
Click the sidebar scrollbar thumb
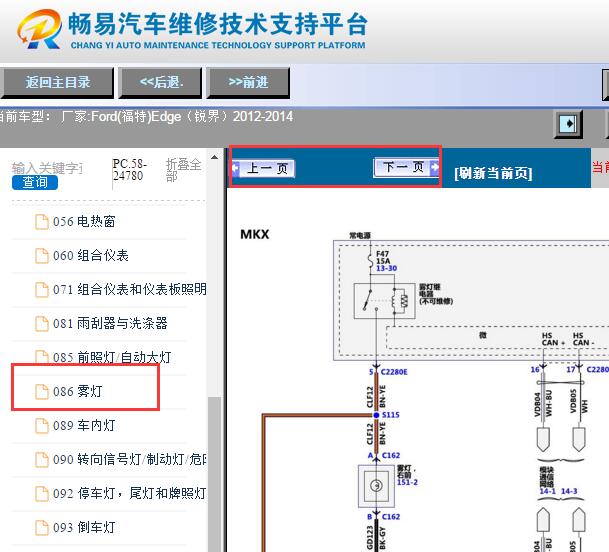(214, 474)
